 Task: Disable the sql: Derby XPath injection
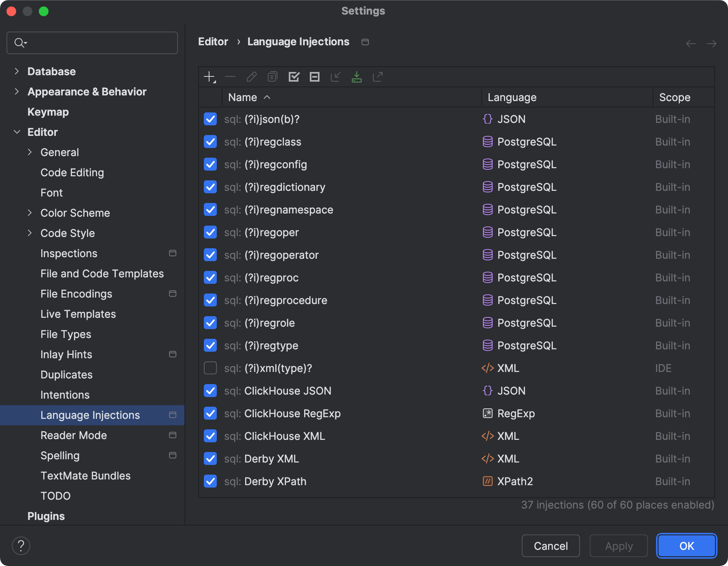pos(210,481)
